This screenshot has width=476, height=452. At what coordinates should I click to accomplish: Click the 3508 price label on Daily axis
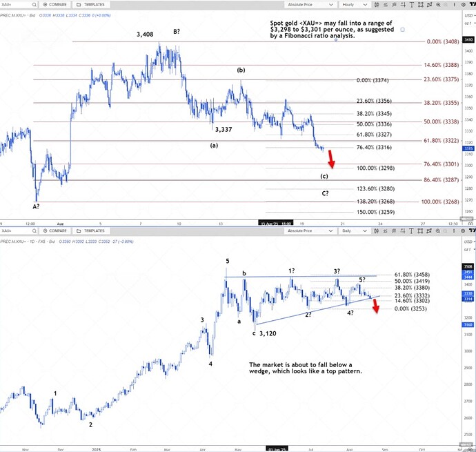coord(468,266)
